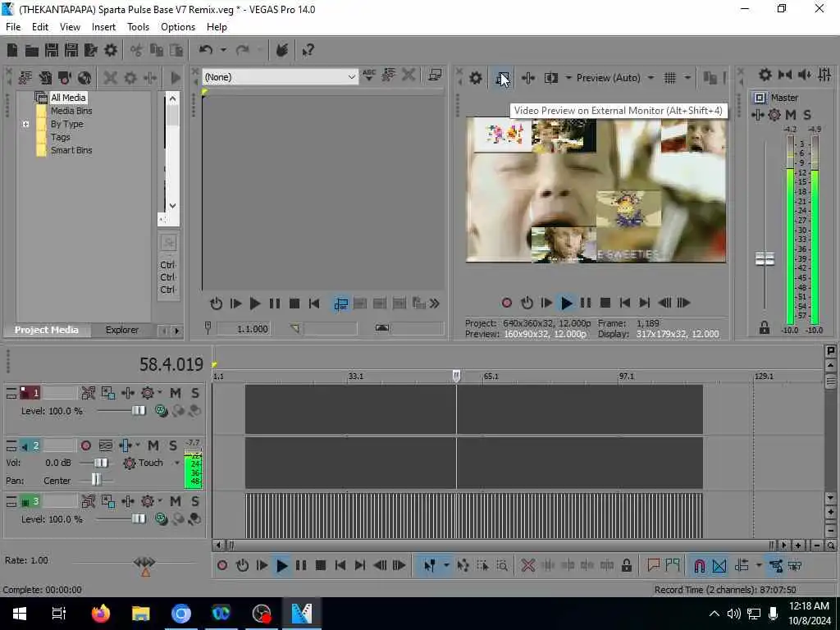This screenshot has width=840, height=630.
Task: Click the What's This help icon
Action: tap(308, 50)
